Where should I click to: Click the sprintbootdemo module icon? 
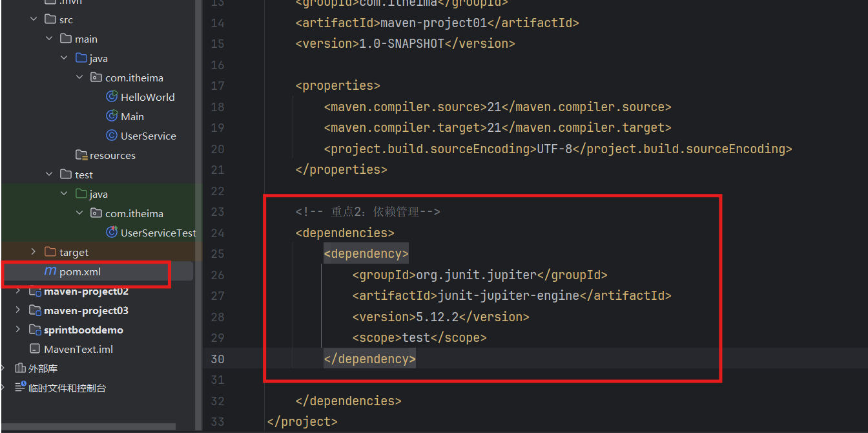(x=35, y=330)
